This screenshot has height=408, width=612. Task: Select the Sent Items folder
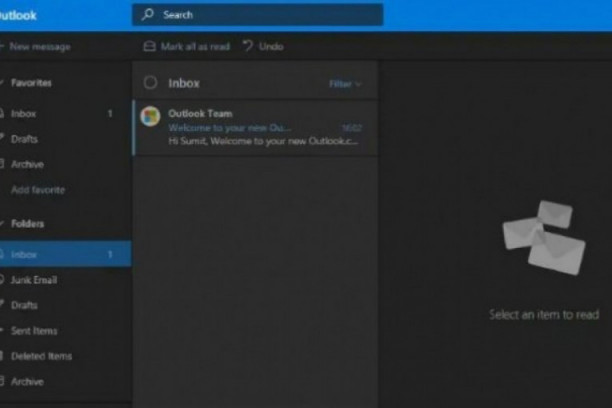33,331
